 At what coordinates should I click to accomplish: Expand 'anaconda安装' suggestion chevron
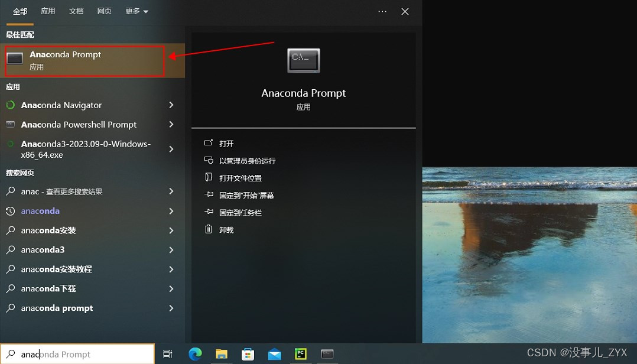click(171, 230)
